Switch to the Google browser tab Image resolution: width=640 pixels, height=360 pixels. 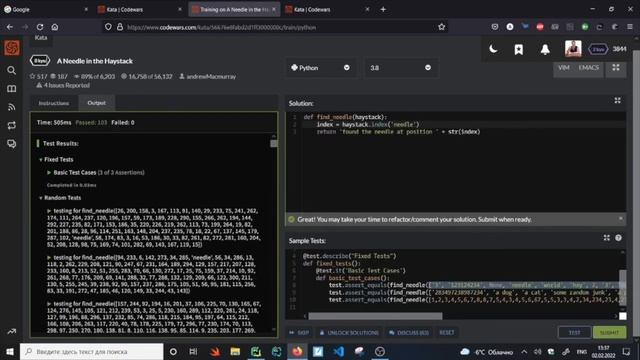click(x=46, y=9)
